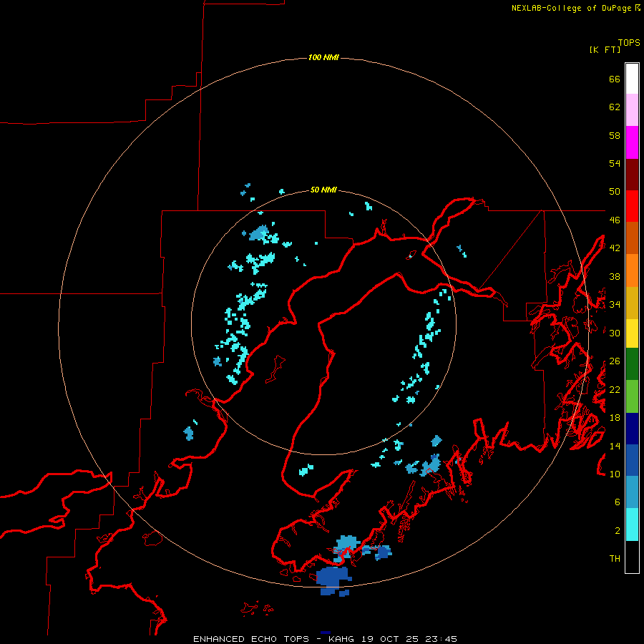The width and height of the screenshot is (644, 644).
Task: Select the white swatch on the tops scale
Action: coord(632,79)
